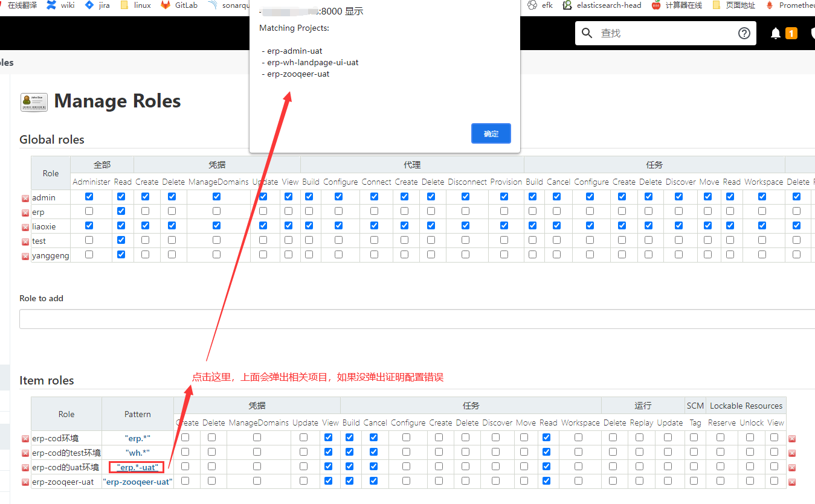815x504 pixels.
Task: Open the 页面地址 bookmarks folder
Action: [734, 5]
